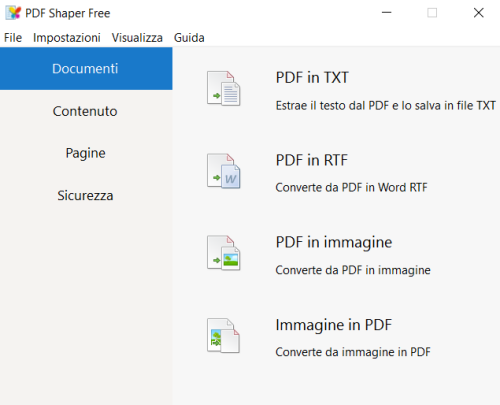Image resolution: width=500 pixels, height=405 pixels.
Task: Click the PDF in TXT document icon
Action: click(x=223, y=88)
